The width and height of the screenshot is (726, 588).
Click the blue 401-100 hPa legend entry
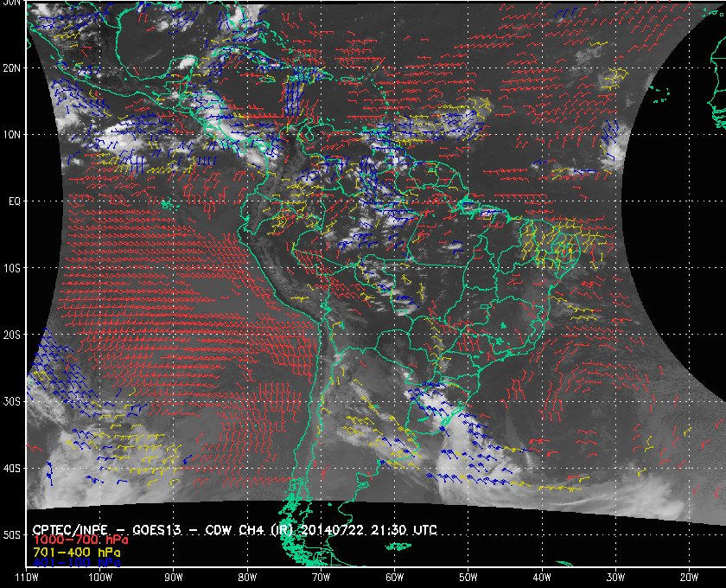[x=77, y=561]
